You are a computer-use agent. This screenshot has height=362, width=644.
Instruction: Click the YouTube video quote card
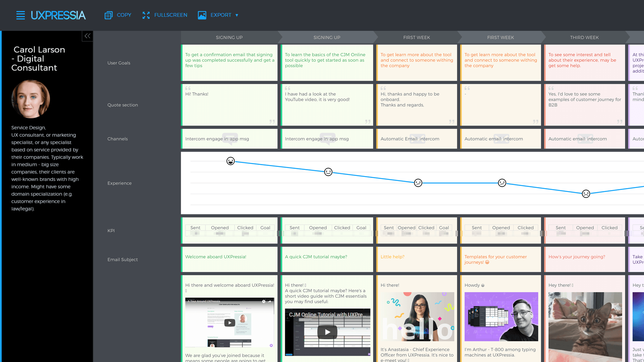(x=327, y=105)
